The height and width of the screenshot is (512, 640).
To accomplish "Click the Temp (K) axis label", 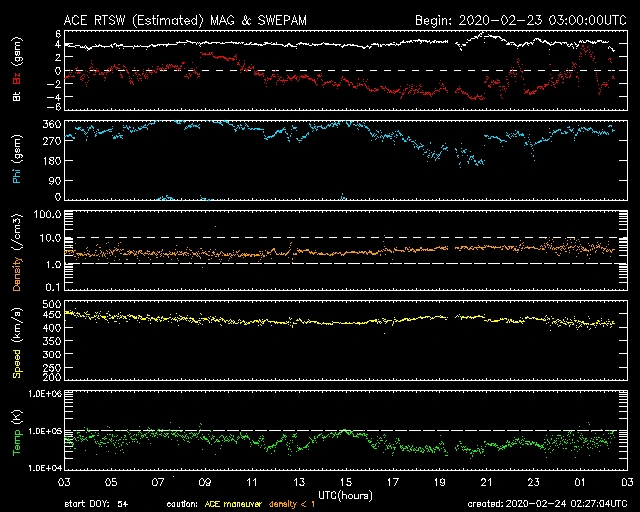I will click(16, 431).
